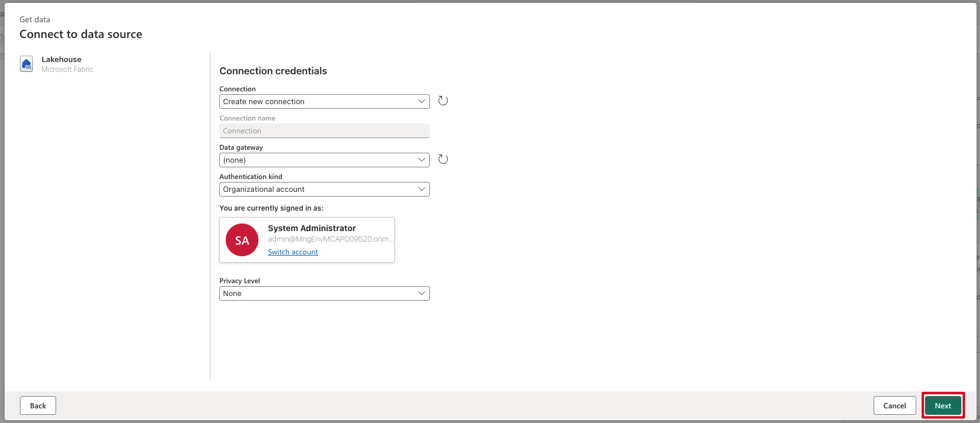Cancel the data source connection
Viewport: 980px width, 423px height.
tap(895, 405)
